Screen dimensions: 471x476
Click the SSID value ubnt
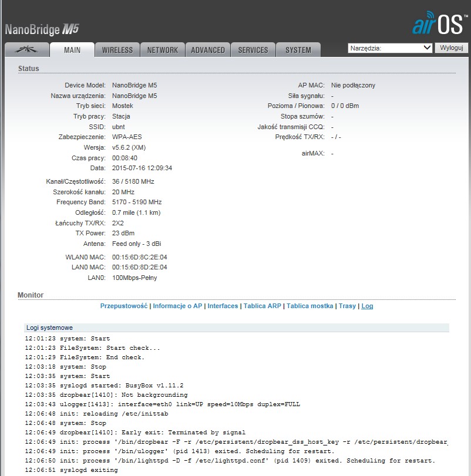click(x=119, y=127)
